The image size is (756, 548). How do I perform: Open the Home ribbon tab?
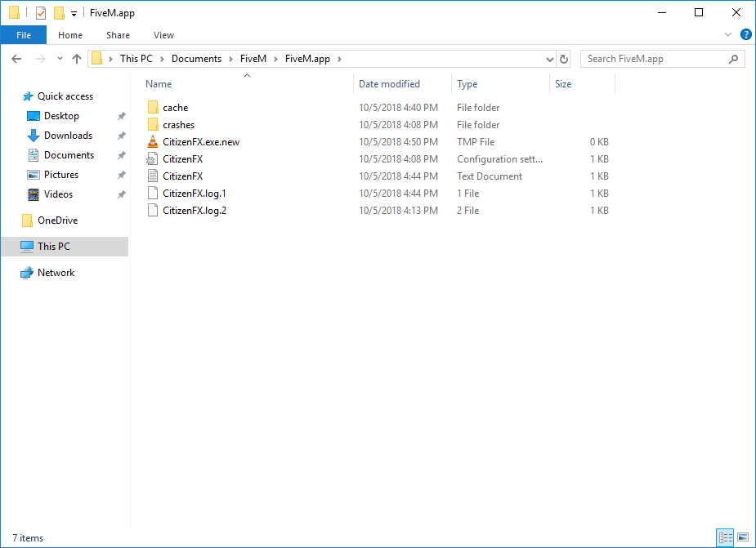click(x=70, y=35)
